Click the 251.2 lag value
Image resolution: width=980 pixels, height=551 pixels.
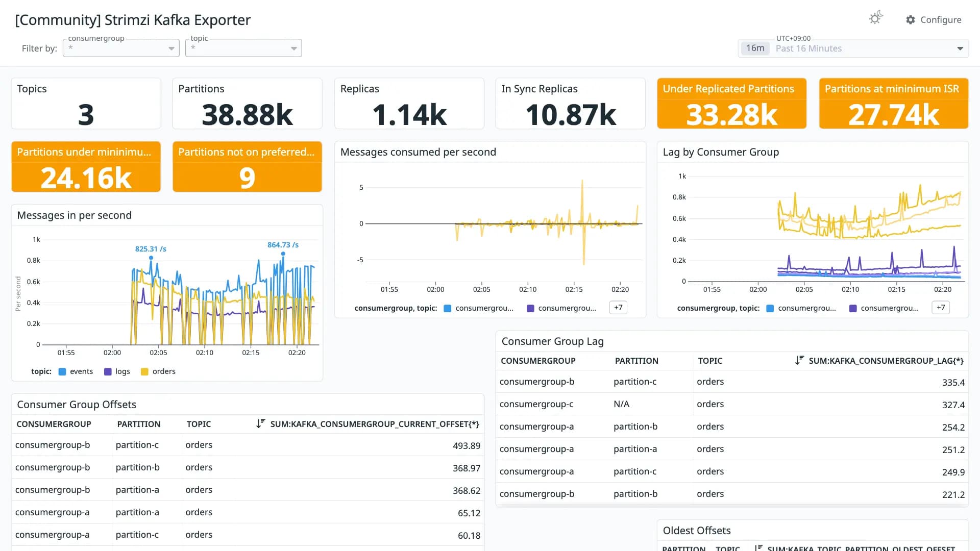tap(953, 449)
